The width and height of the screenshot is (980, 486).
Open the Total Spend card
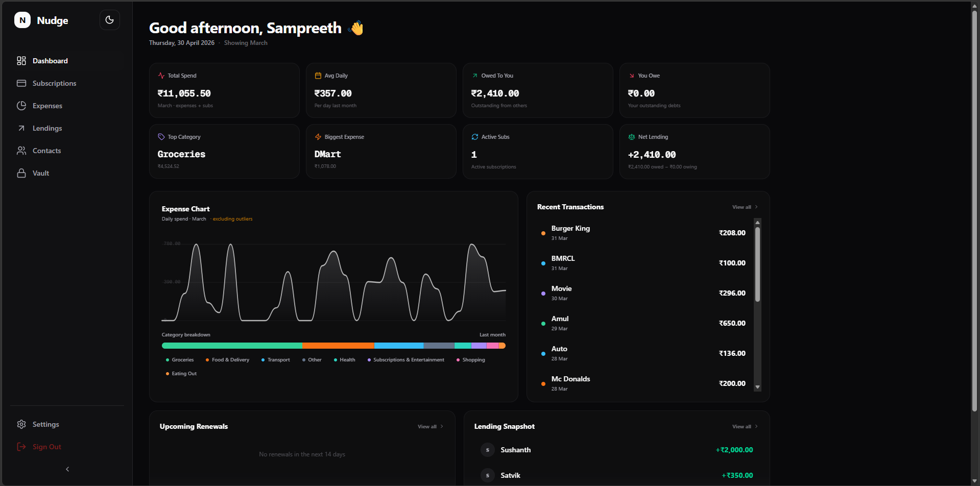point(224,90)
